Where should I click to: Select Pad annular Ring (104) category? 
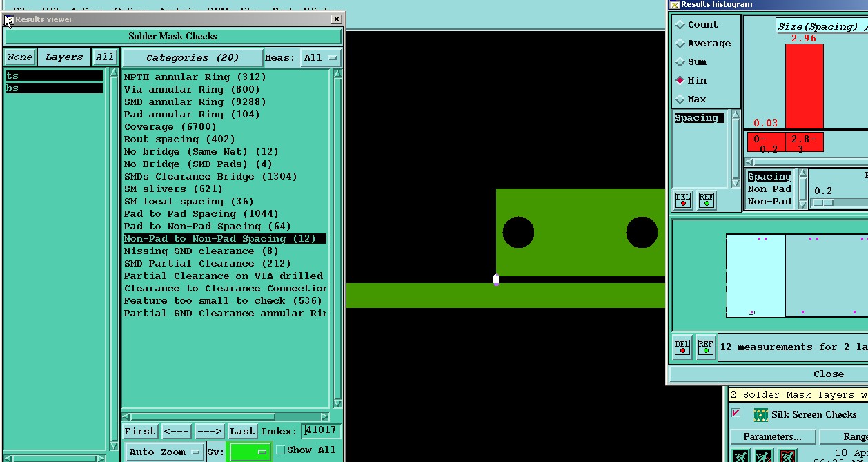point(192,114)
